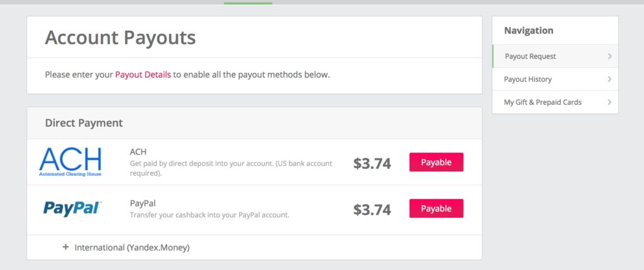Select the PayPal cashback transfer description text
This screenshot has height=270, width=644.
(209, 215)
